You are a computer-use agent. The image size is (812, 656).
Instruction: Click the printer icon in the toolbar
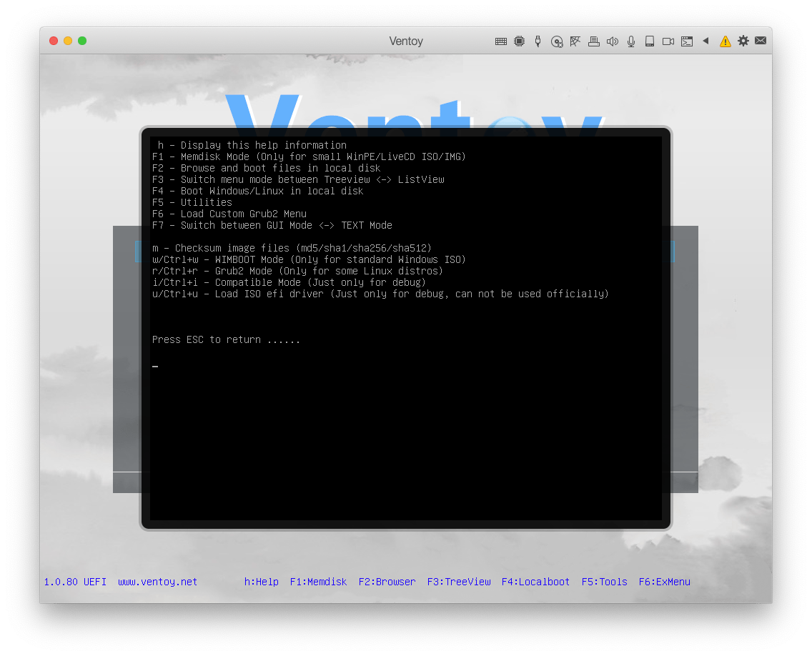coord(593,41)
